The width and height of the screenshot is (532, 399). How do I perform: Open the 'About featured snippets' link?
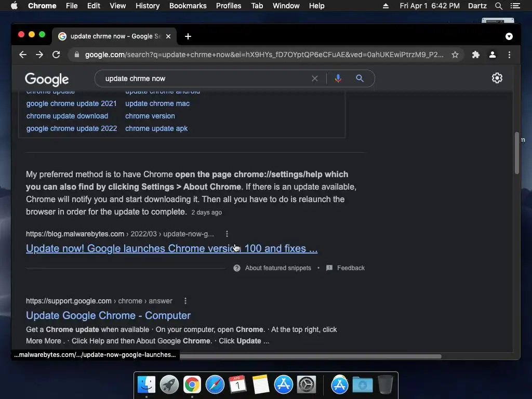[278, 268]
